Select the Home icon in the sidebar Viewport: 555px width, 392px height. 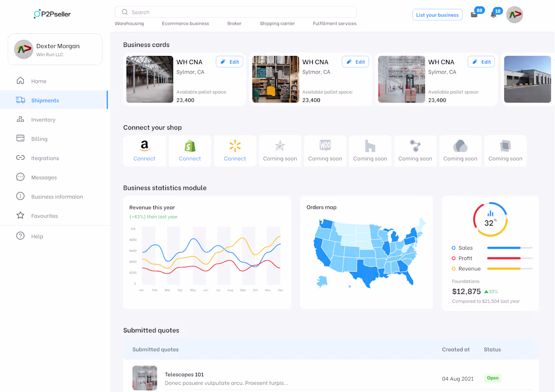tap(20, 81)
